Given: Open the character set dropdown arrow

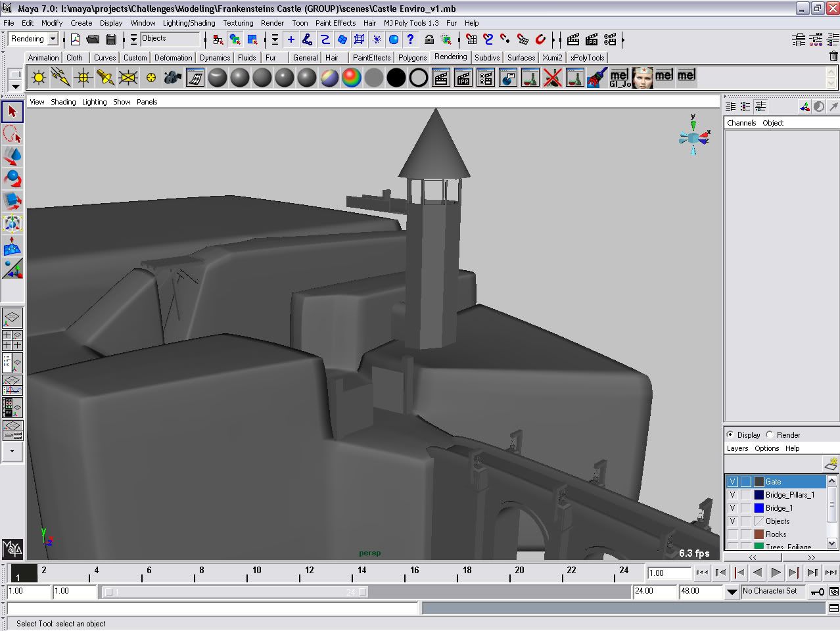Looking at the screenshot, I should tap(732, 592).
